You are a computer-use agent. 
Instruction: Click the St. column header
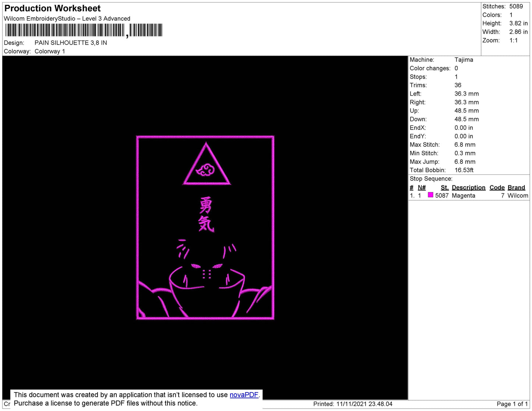[x=445, y=187]
